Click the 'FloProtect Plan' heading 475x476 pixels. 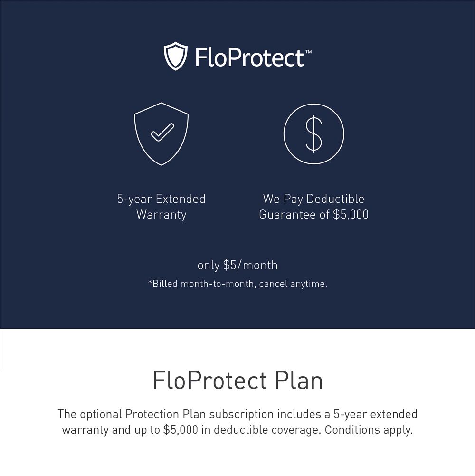tap(237, 381)
